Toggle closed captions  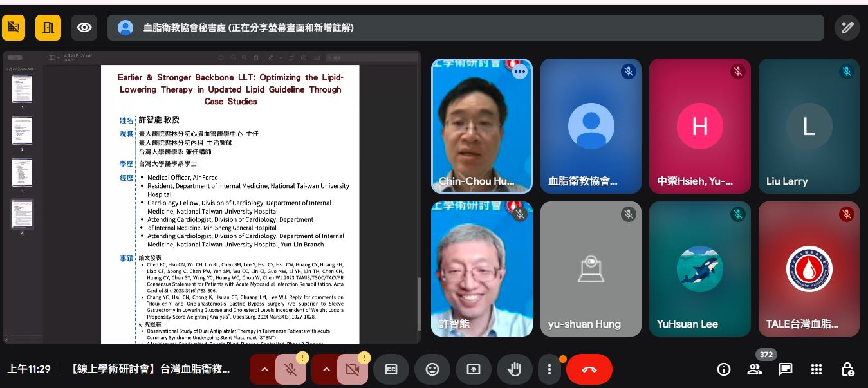391,369
